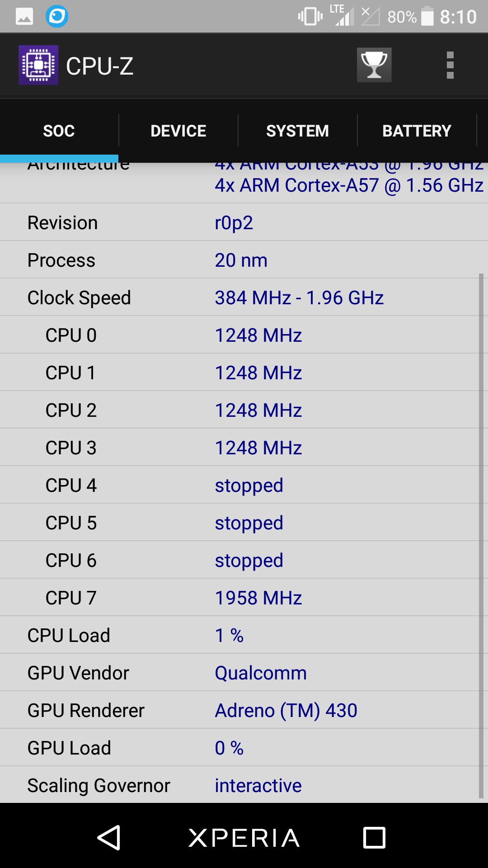488x868 pixels.
Task: Switch to the DEVICE tab
Action: 178,131
